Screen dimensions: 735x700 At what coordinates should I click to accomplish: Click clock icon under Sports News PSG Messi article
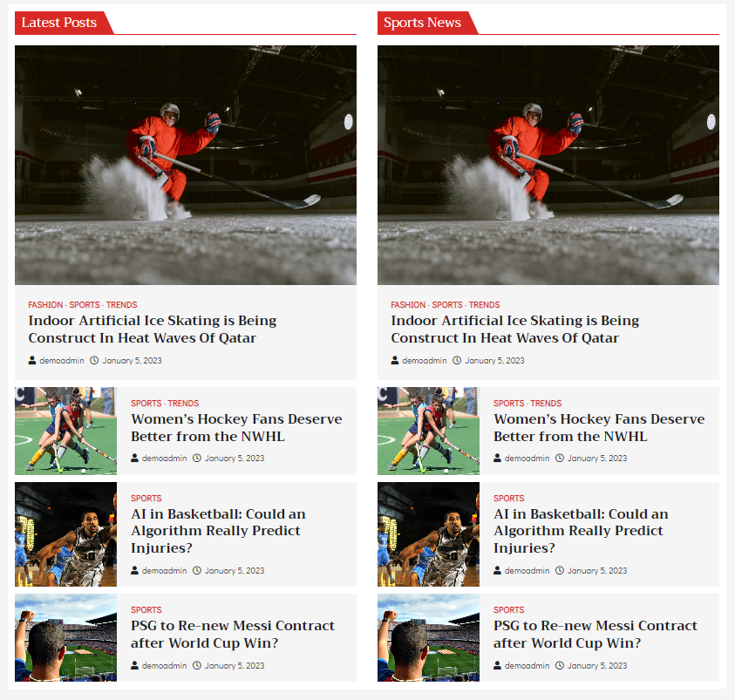[x=560, y=665]
